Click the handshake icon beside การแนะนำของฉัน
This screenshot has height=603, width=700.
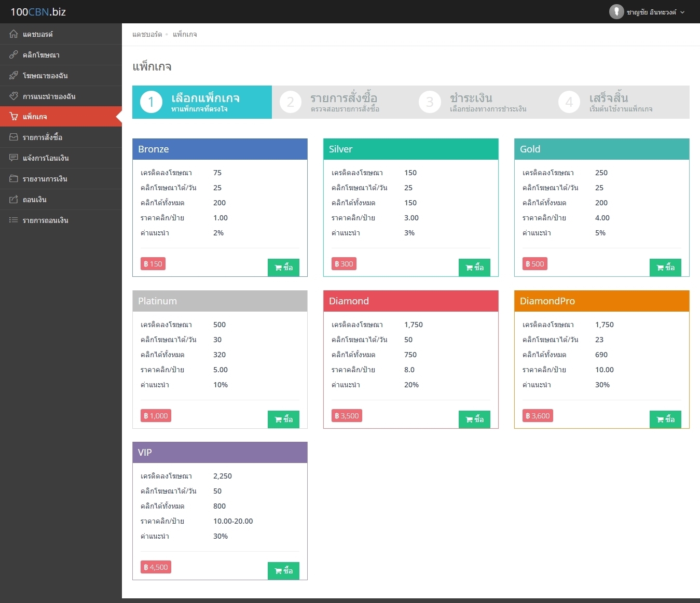point(13,96)
